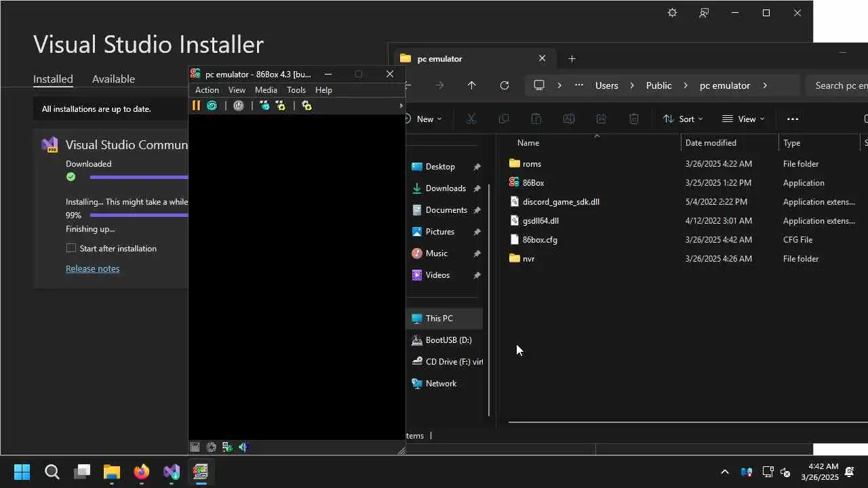This screenshot has width=868, height=488.
Task: Expand the breadcrumb overflow ellipsis
Action: click(578, 85)
